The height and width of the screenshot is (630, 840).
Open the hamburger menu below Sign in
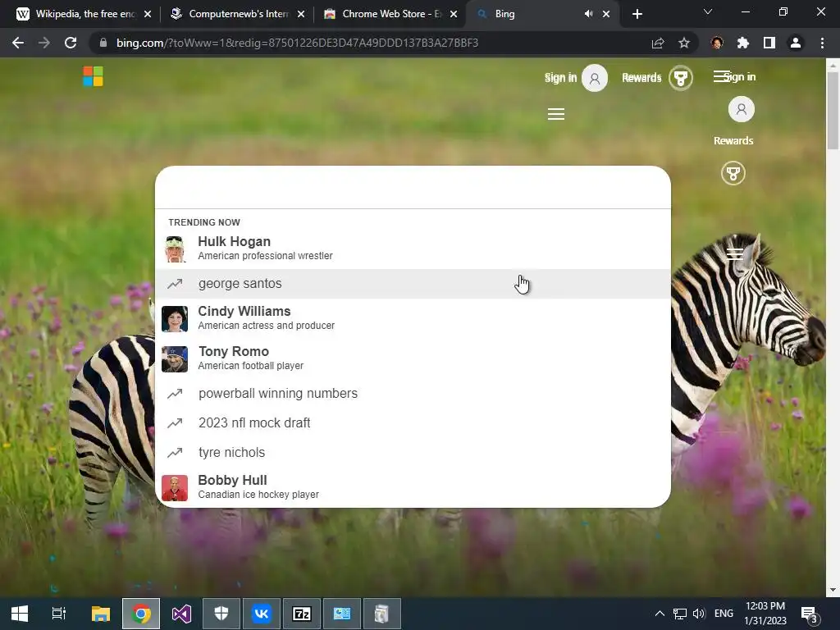556,113
